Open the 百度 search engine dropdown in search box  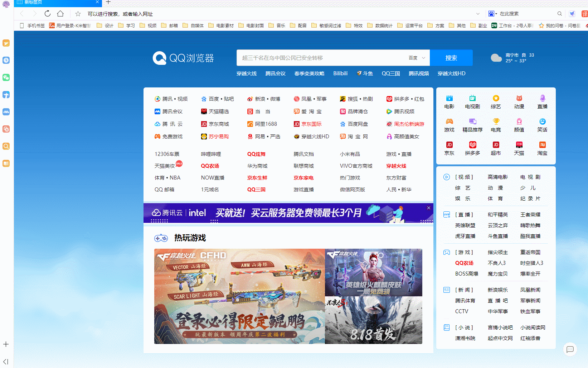click(417, 58)
